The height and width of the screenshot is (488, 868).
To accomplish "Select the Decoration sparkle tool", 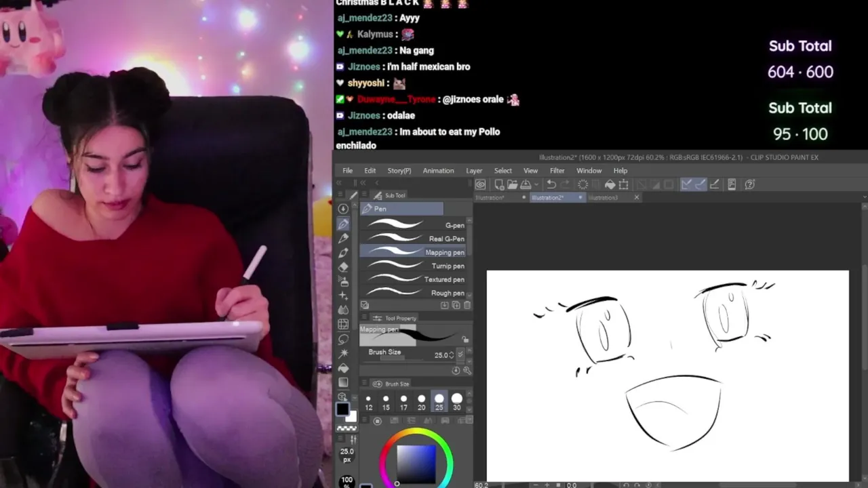I will click(343, 296).
